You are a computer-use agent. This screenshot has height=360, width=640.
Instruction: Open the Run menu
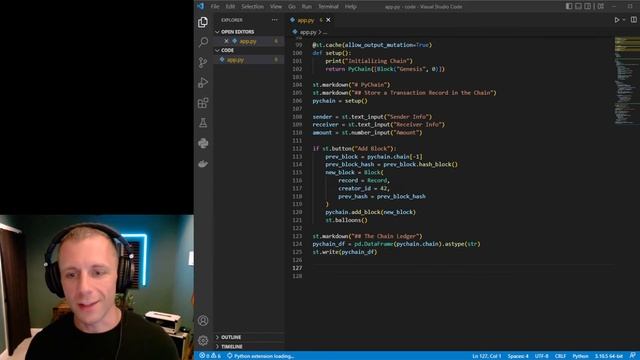coord(307,7)
